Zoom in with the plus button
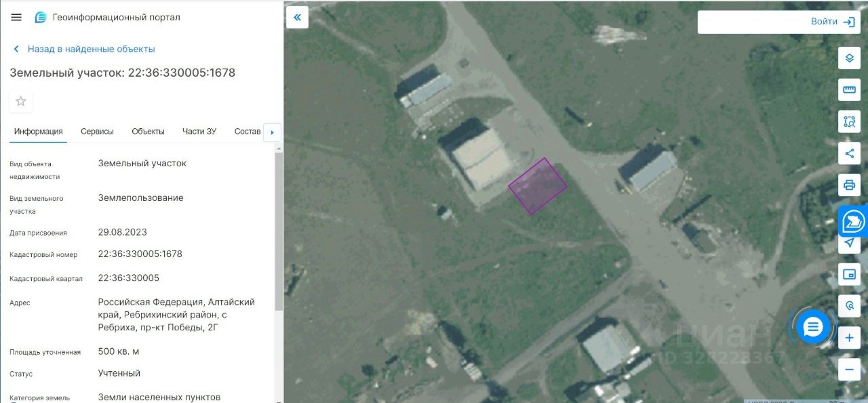This screenshot has width=868, height=403. [x=849, y=337]
